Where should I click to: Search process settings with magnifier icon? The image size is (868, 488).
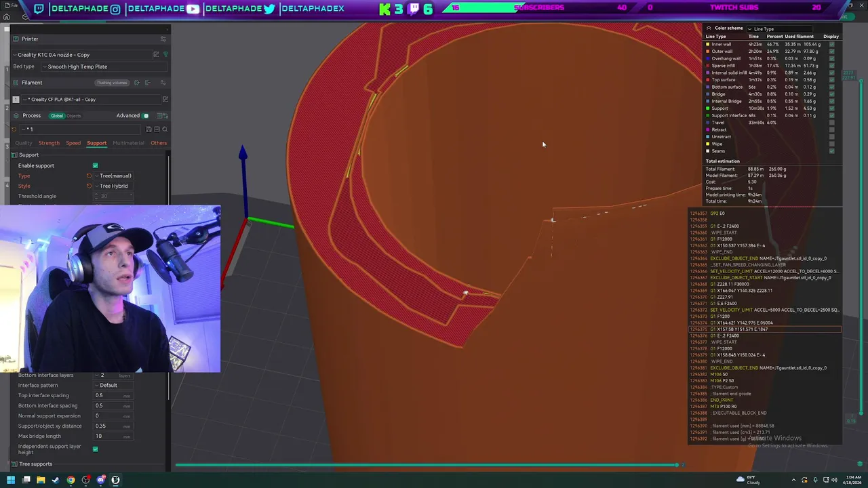point(164,129)
